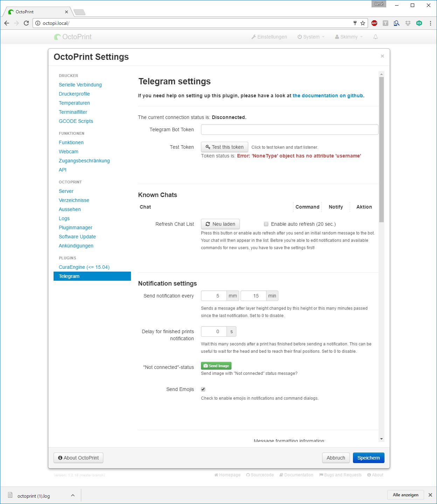Close the OctoPrint browser tab

coord(67,12)
